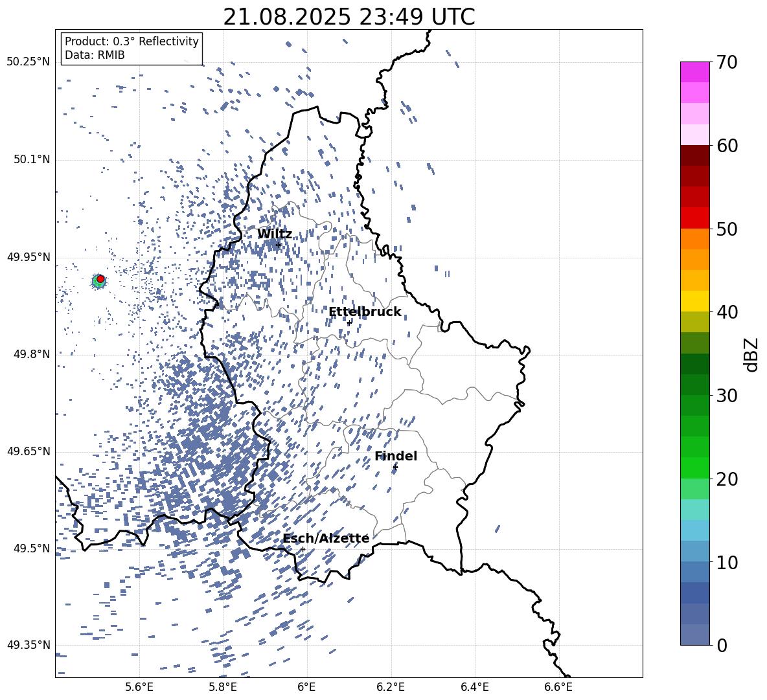Click the 50.1°N latitude label
767x700 pixels.
(31, 160)
